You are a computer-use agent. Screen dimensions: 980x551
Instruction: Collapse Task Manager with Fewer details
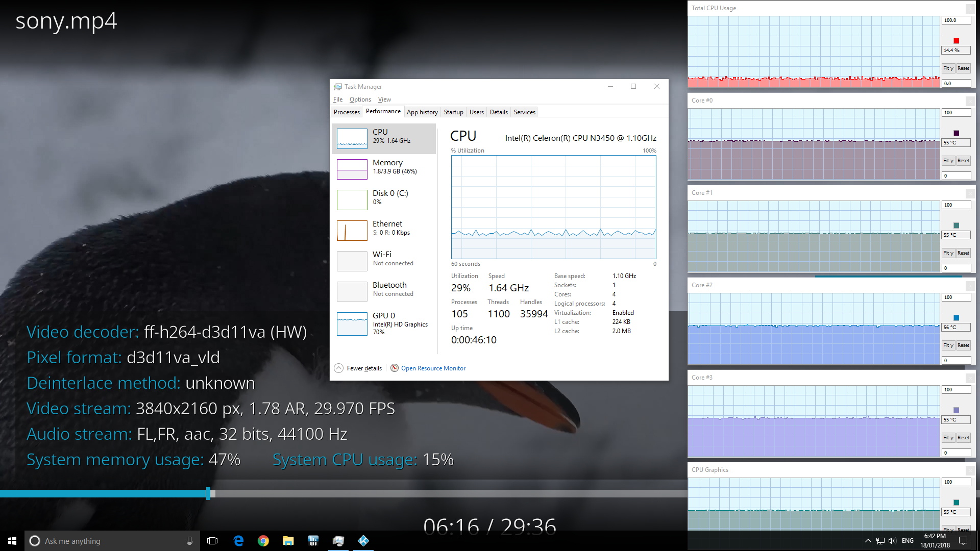tap(358, 368)
